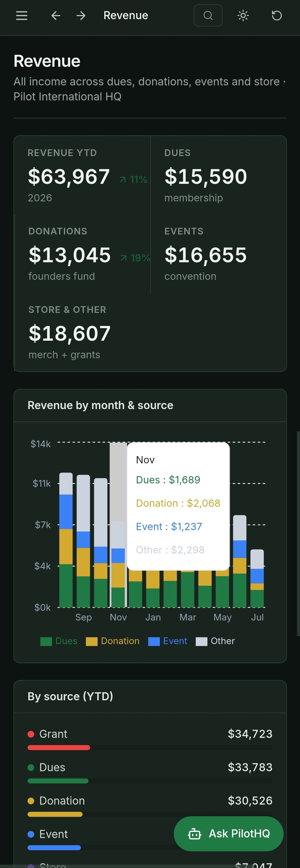Select the Events $16,655 card

click(x=219, y=254)
